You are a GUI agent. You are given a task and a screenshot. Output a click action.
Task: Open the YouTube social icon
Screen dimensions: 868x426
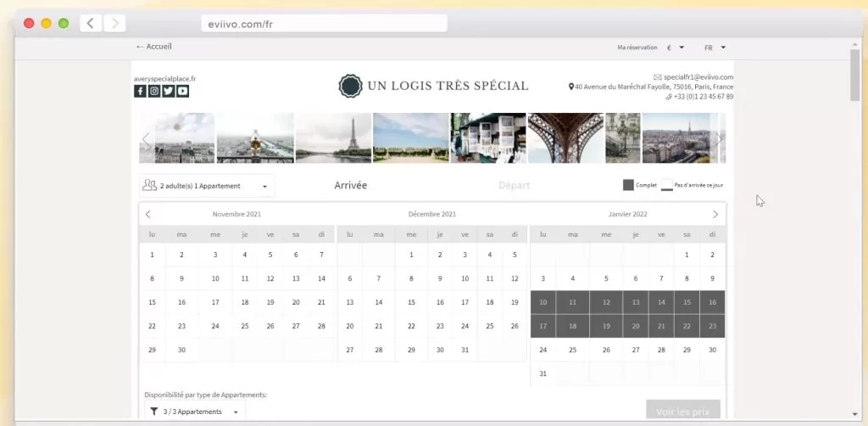click(183, 92)
